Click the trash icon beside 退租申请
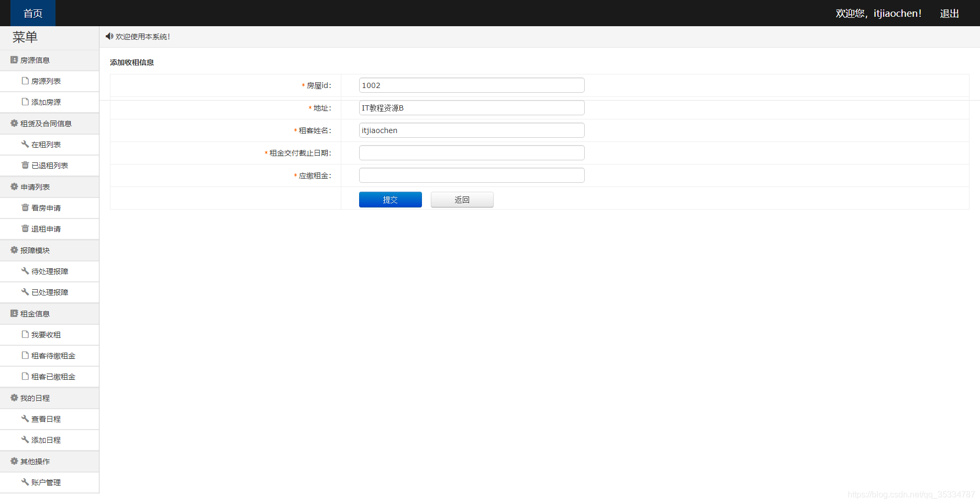 click(25, 228)
